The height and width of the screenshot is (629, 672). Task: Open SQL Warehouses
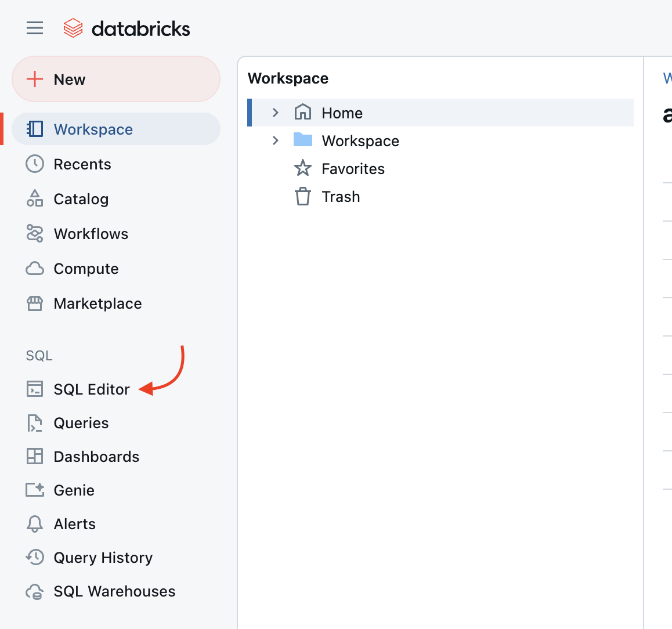click(114, 591)
